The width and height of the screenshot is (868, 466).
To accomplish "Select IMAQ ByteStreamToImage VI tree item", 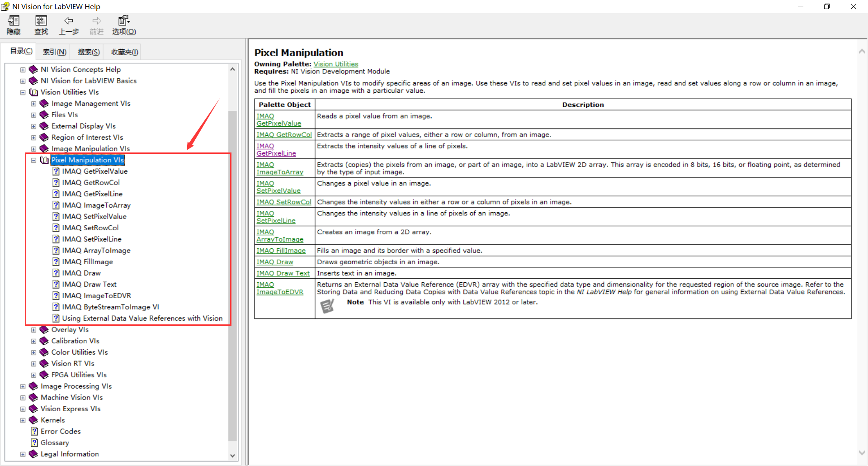I will click(x=110, y=307).
